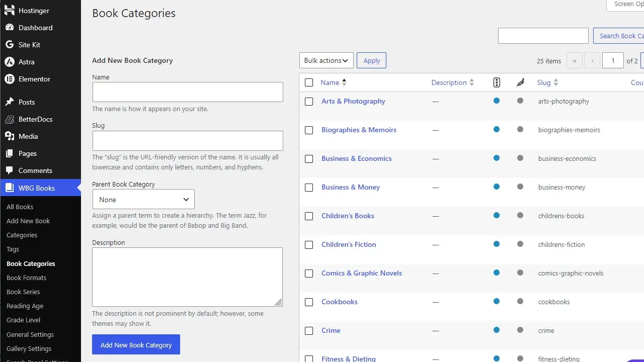
Task: Click the Name input field
Action: click(x=188, y=92)
